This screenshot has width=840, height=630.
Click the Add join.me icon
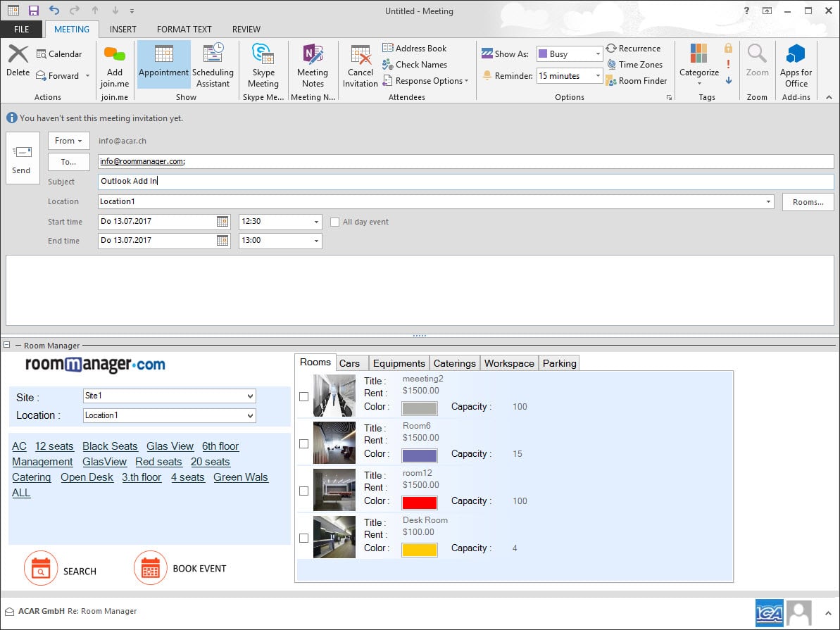[x=114, y=63]
